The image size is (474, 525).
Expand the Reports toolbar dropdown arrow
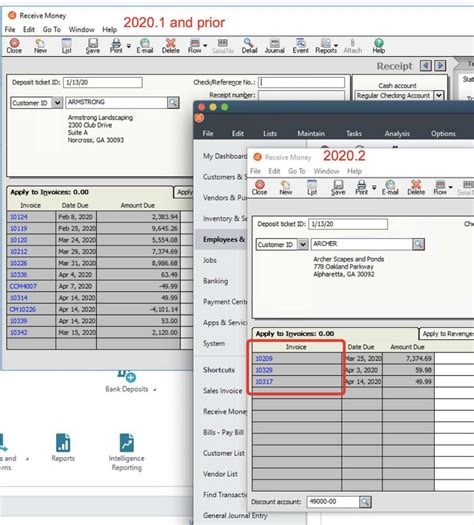(x=336, y=46)
